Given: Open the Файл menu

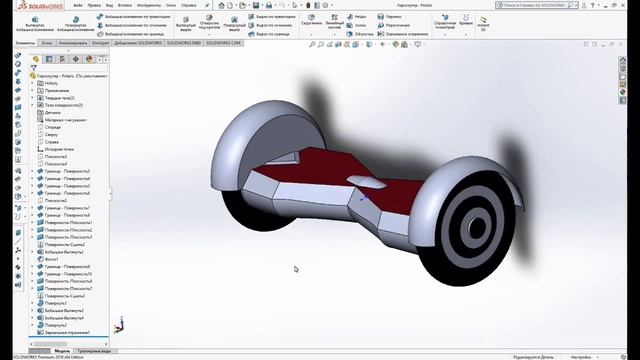Looking at the screenshot, I should click(78, 6).
